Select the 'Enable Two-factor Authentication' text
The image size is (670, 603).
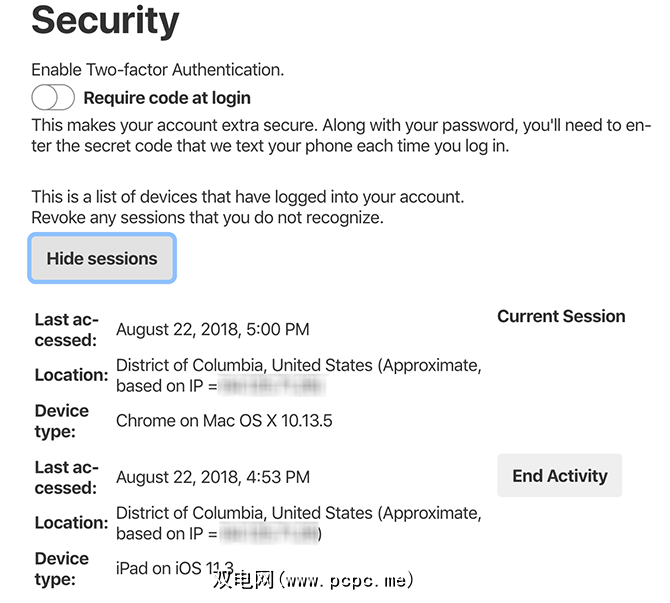(157, 70)
